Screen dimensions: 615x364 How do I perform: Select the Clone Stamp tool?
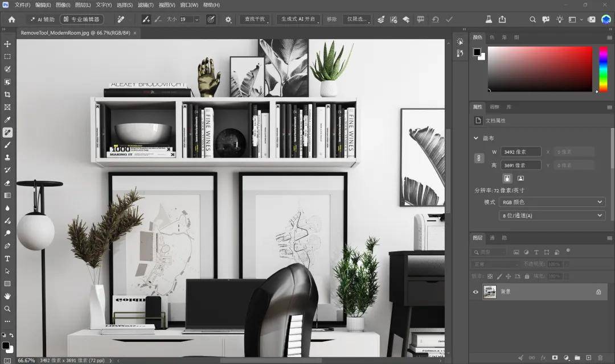[7, 158]
